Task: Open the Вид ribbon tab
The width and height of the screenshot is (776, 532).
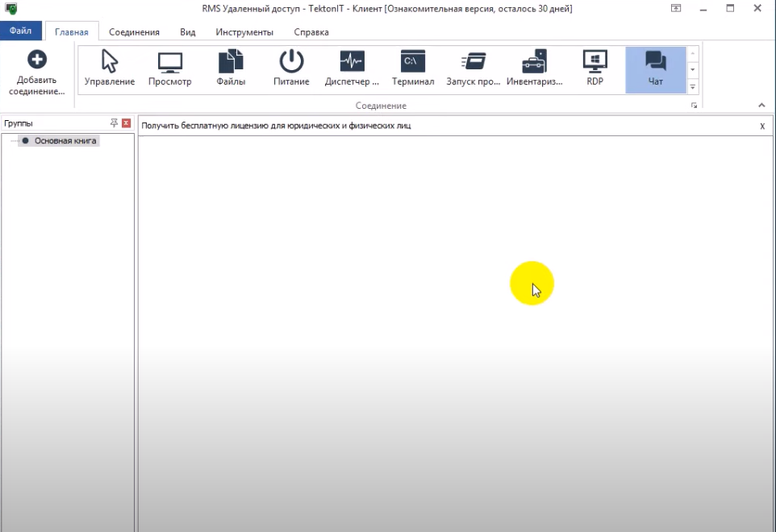Action: (188, 31)
